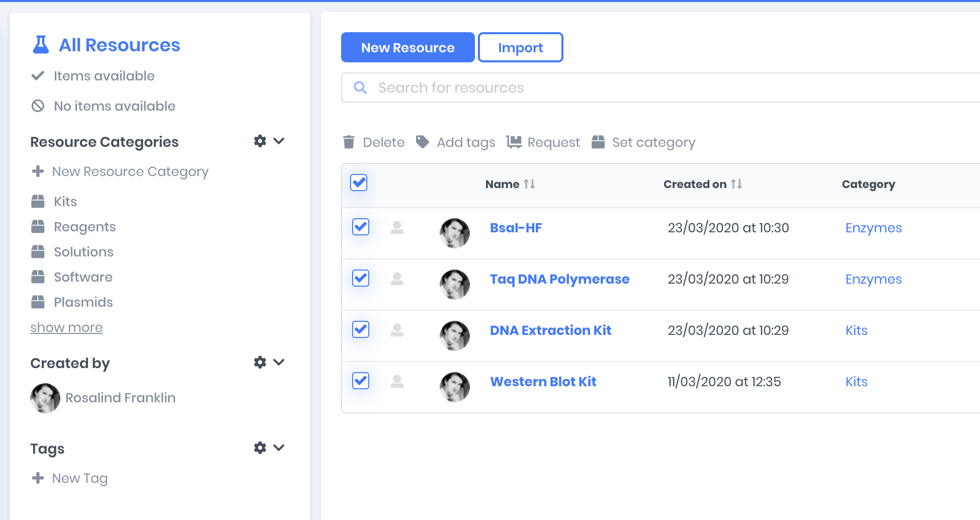The width and height of the screenshot is (980, 520).
Task: Click the Import button
Action: tap(521, 47)
